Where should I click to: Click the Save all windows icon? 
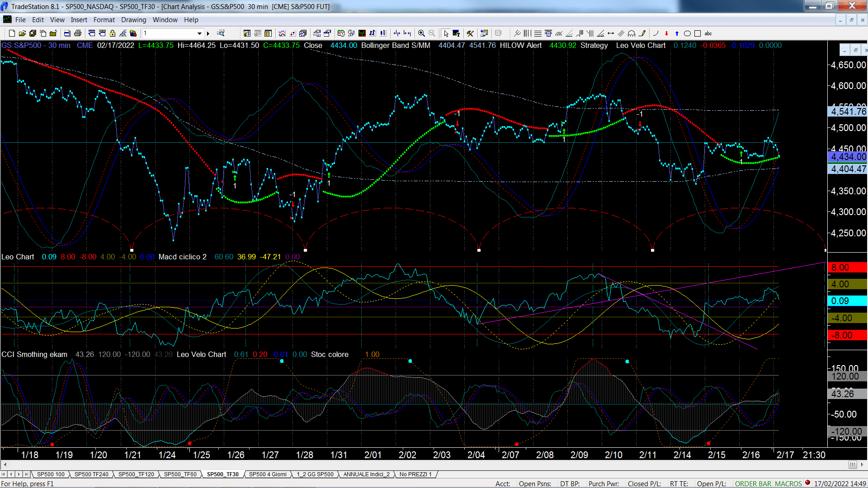point(33,33)
